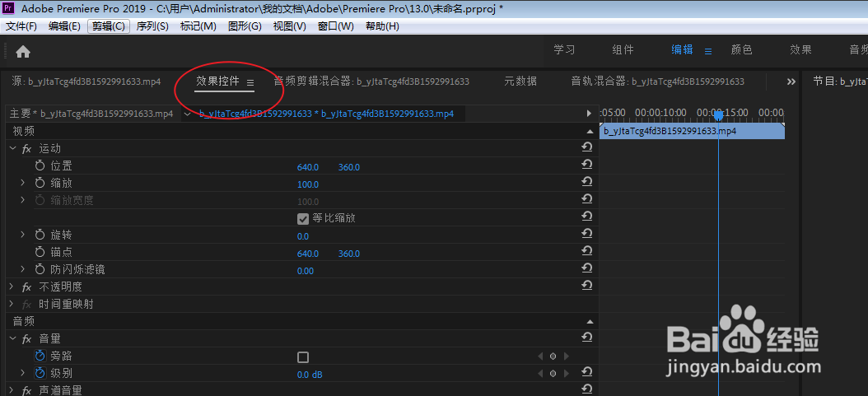The image size is (868, 396).
Task: Toggle animation stopwatch for 缩放
Action: pyautogui.click(x=40, y=183)
